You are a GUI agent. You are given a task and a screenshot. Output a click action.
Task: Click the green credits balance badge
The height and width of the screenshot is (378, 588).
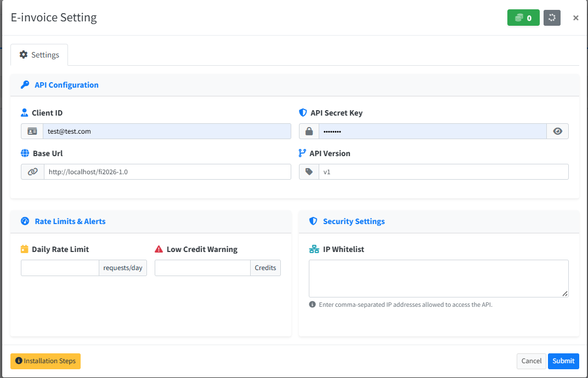[x=523, y=18]
